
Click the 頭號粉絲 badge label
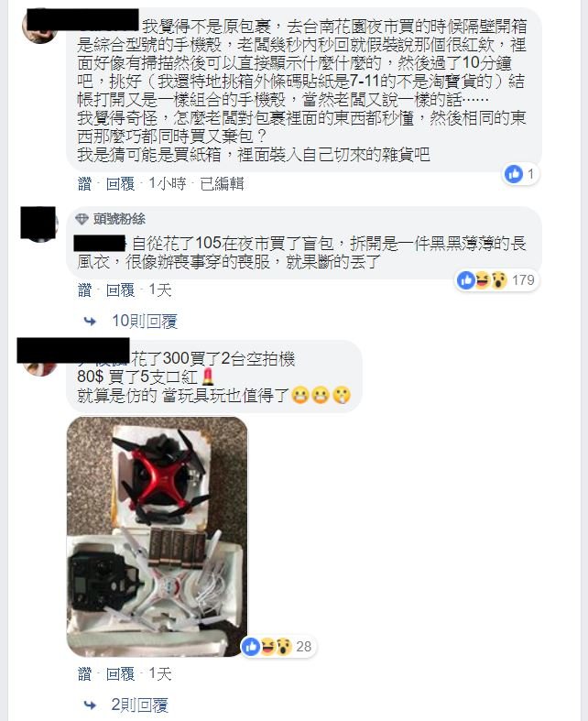click(120, 219)
